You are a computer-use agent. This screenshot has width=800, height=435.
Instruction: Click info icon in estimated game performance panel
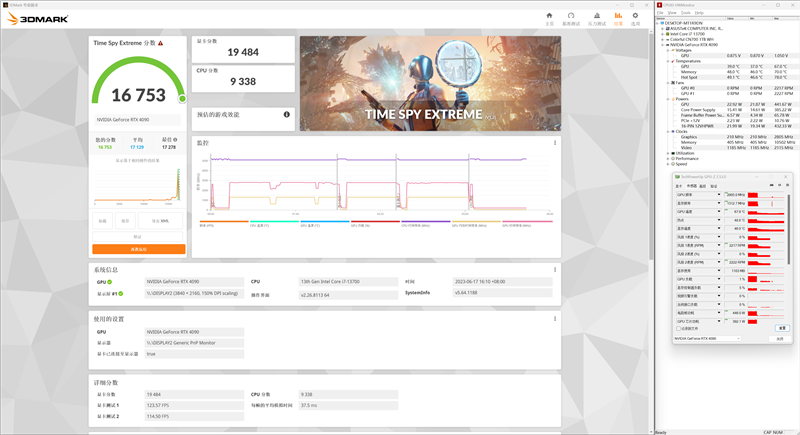(288, 116)
